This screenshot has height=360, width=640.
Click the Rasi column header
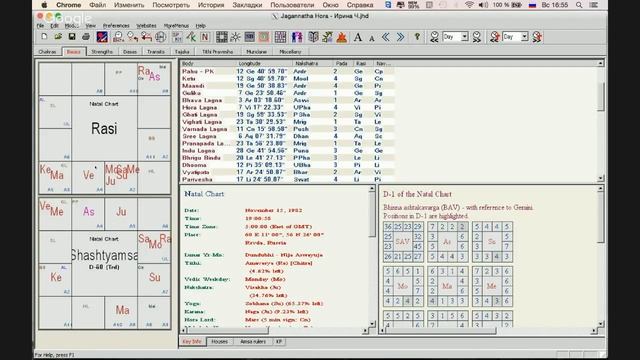(x=362, y=64)
